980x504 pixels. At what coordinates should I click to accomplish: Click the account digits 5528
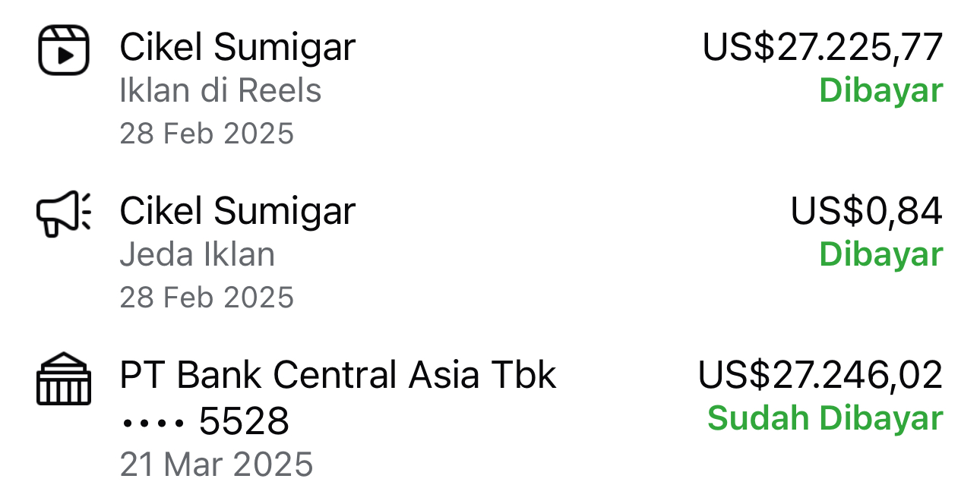click(244, 422)
